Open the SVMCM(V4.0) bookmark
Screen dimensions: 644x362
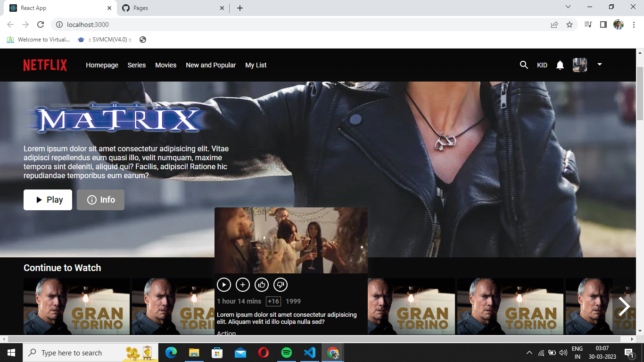(104, 40)
